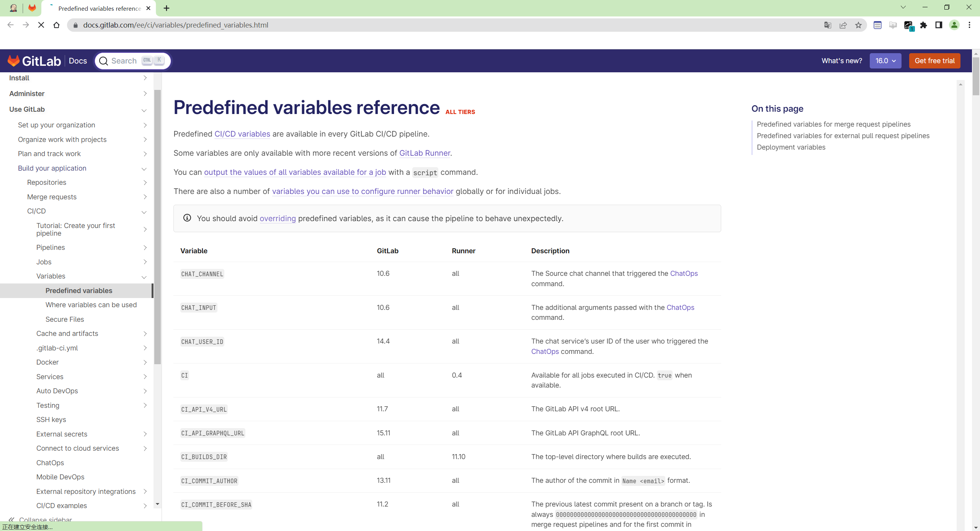This screenshot has width=980, height=531.
Task: Select Secure Files in sidebar
Action: click(x=65, y=319)
